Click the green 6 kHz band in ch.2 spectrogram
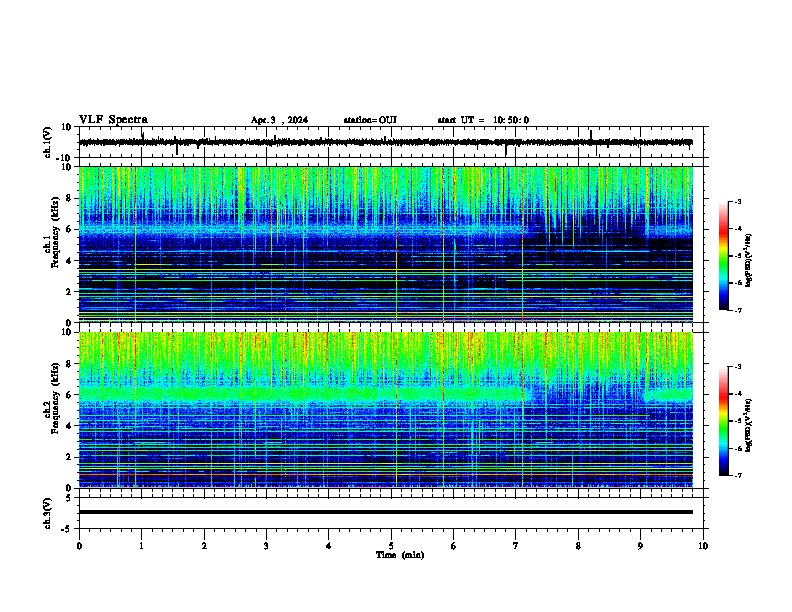 303,393
